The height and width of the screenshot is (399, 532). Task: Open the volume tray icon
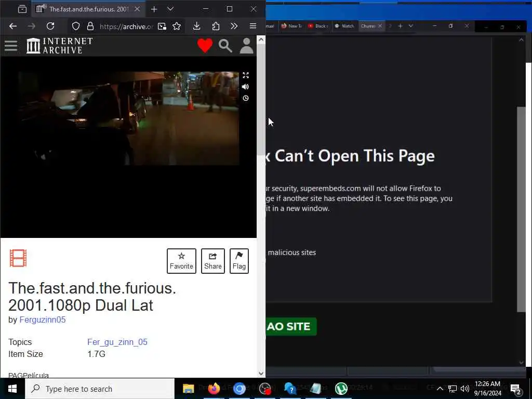coord(465,389)
